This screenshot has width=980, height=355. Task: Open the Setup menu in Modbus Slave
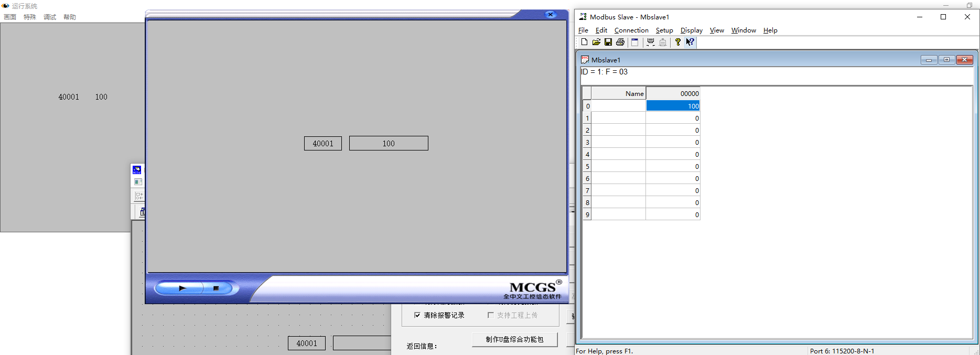[664, 30]
